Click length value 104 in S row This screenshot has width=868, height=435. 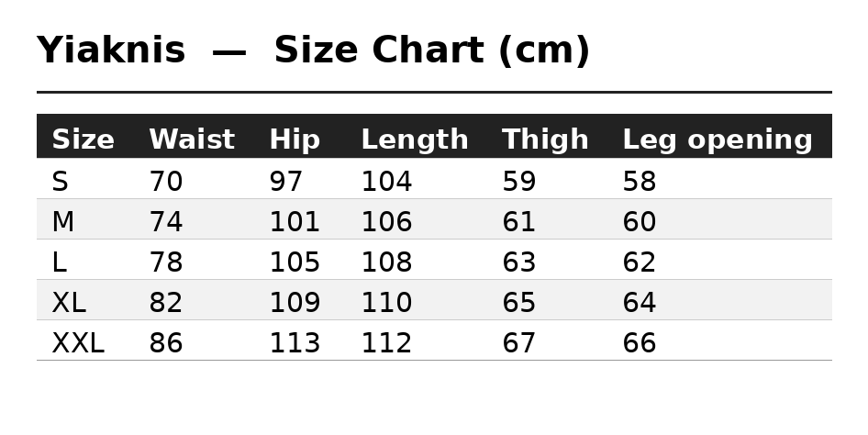(x=386, y=182)
